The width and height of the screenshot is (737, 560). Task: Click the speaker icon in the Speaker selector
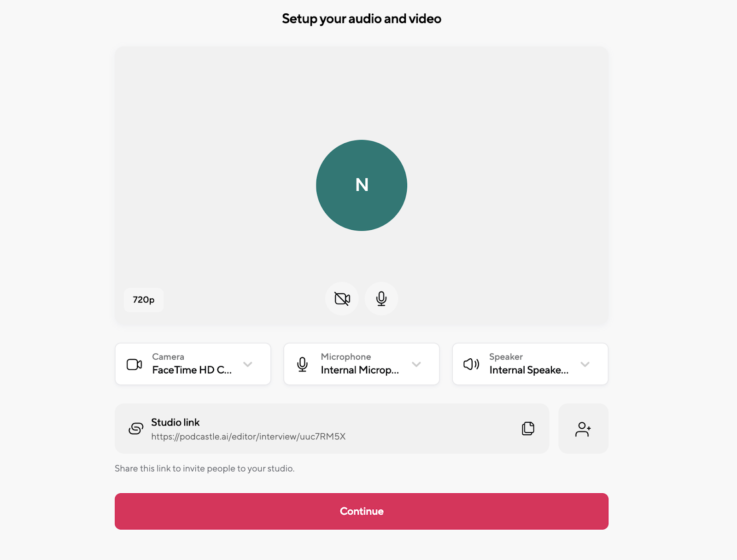[471, 364]
